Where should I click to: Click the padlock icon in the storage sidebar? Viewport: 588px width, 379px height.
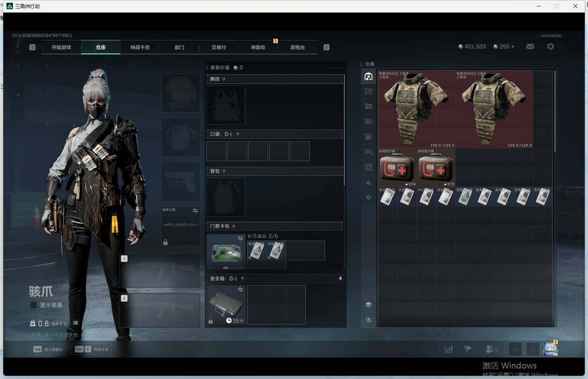pos(368,182)
